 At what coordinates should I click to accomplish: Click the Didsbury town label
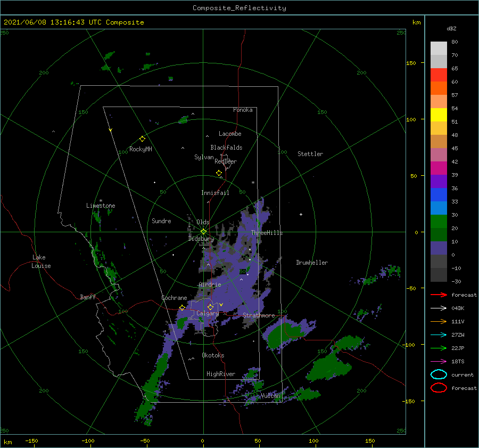[201, 239]
